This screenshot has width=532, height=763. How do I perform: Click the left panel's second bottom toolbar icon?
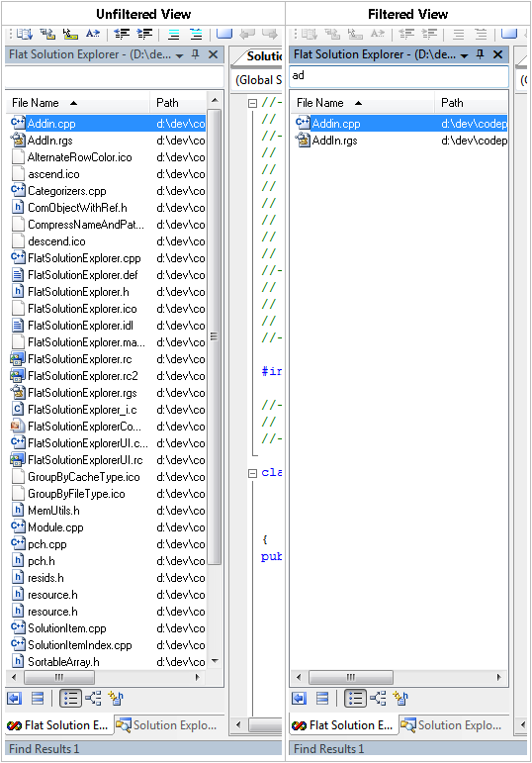(x=38, y=699)
